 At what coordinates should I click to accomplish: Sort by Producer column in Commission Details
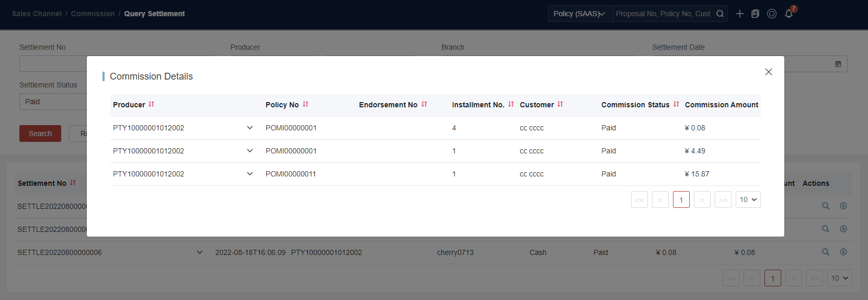point(151,104)
